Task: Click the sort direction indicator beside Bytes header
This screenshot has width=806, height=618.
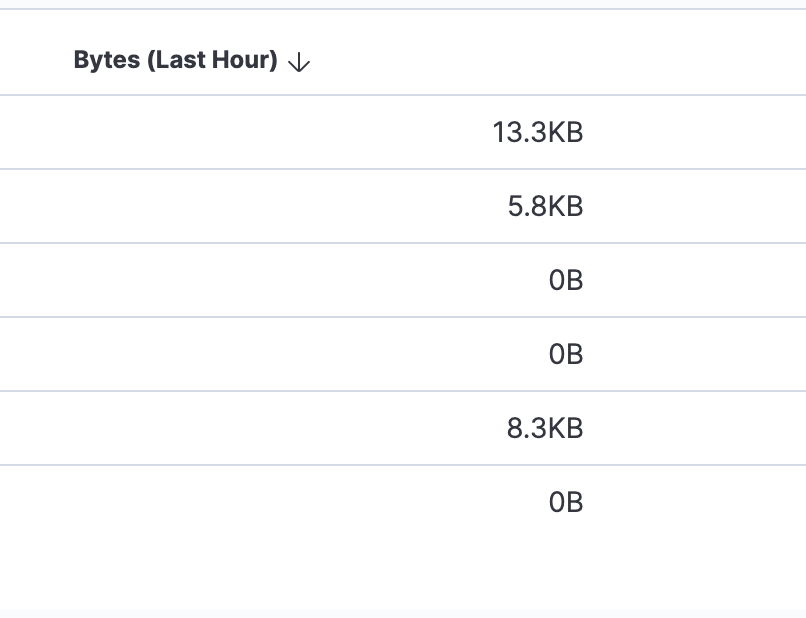Action: (297, 61)
